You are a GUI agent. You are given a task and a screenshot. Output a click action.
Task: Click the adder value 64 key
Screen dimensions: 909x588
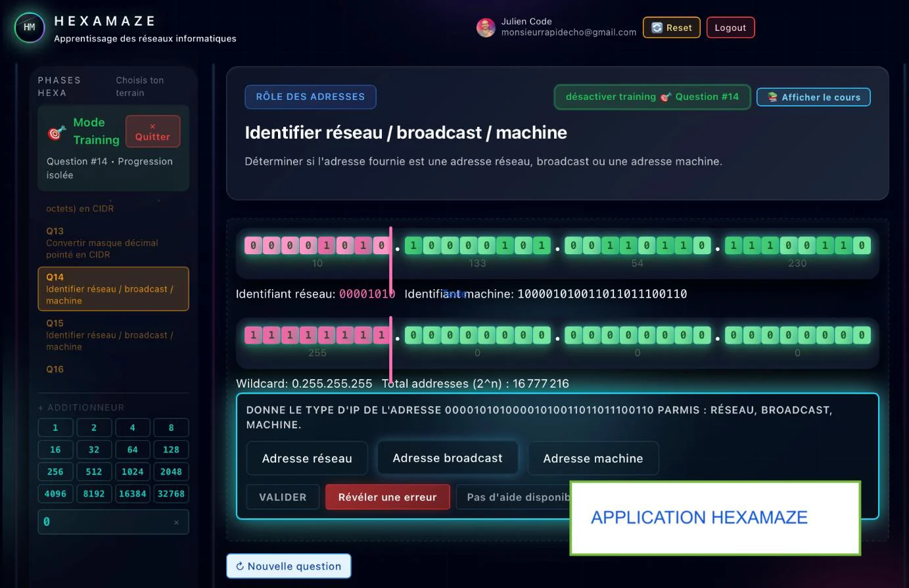pos(133,450)
